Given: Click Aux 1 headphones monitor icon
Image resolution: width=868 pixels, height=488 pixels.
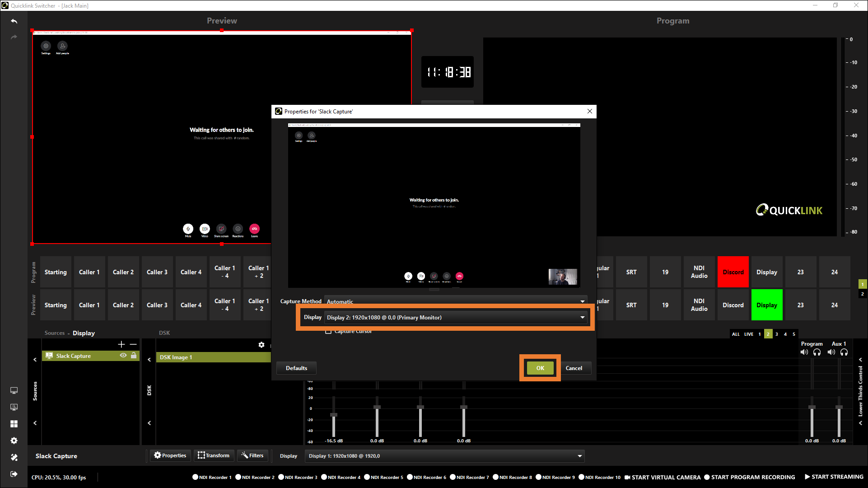Looking at the screenshot, I should pos(844,352).
